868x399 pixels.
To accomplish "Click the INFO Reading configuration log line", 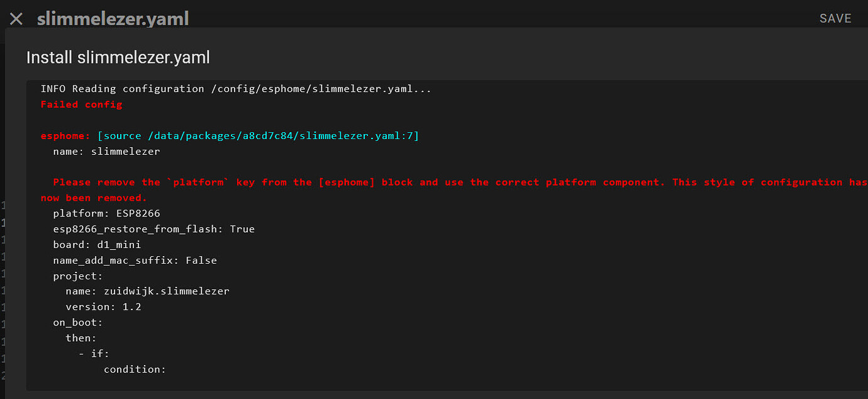I will click(x=236, y=88).
